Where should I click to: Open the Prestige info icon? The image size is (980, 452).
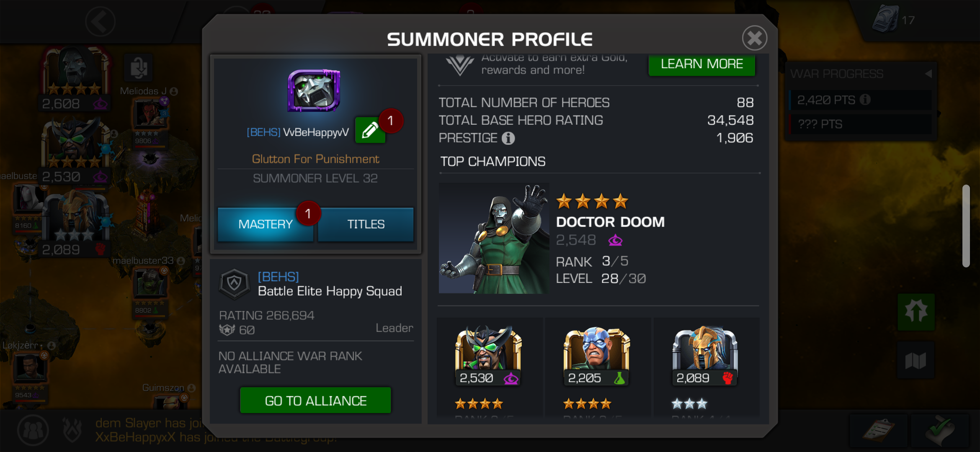508,138
